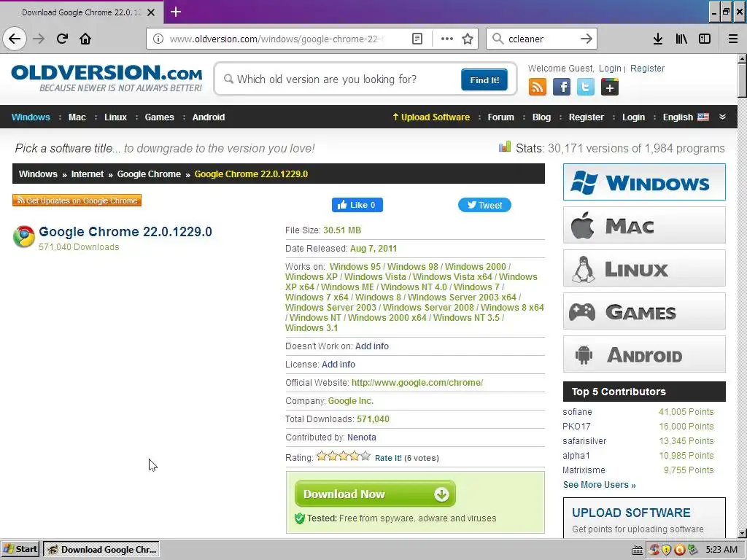Click Add info next to License

(x=338, y=365)
